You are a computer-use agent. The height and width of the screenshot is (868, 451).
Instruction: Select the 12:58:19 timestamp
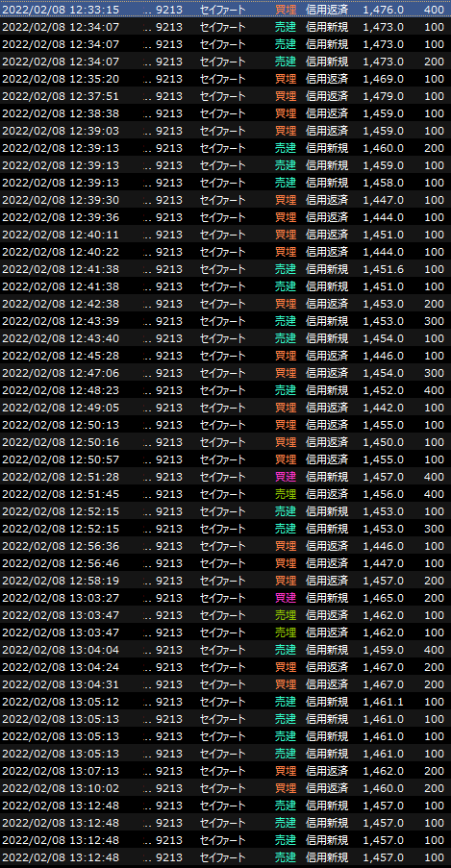point(61,581)
